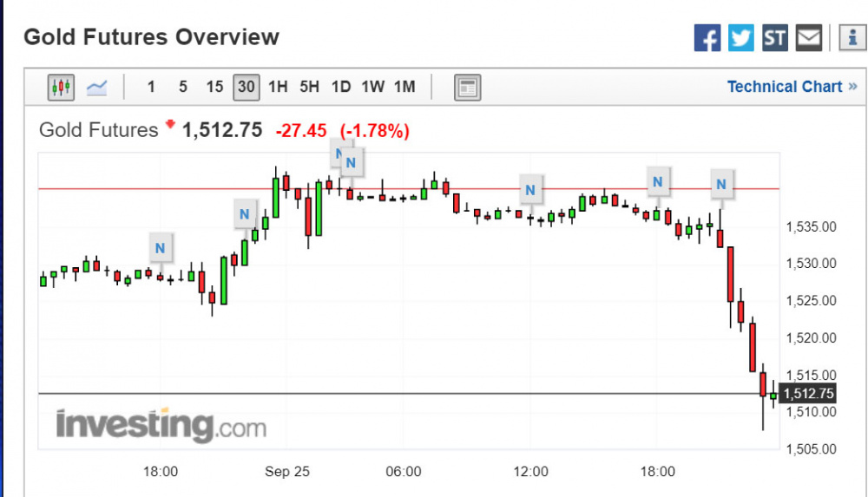Image resolution: width=868 pixels, height=497 pixels.
Task: Open front news marker near Sep 25 peak
Action: [351, 163]
